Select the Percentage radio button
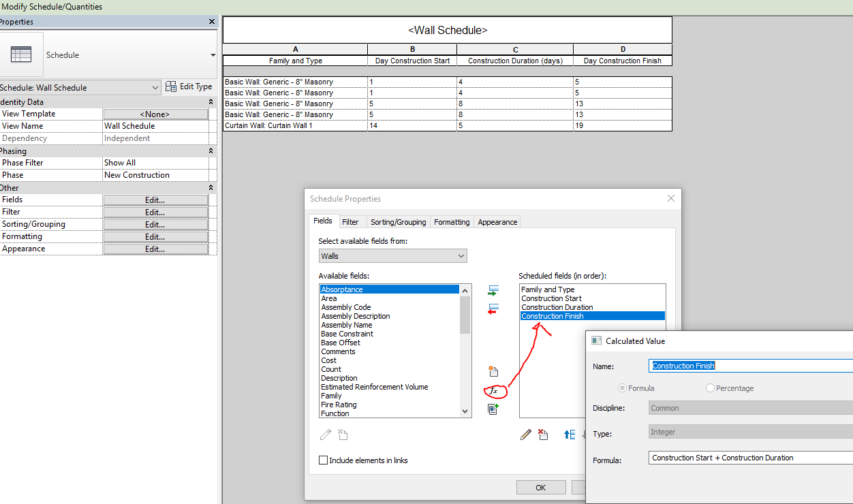This screenshot has width=853, height=504. click(x=709, y=388)
